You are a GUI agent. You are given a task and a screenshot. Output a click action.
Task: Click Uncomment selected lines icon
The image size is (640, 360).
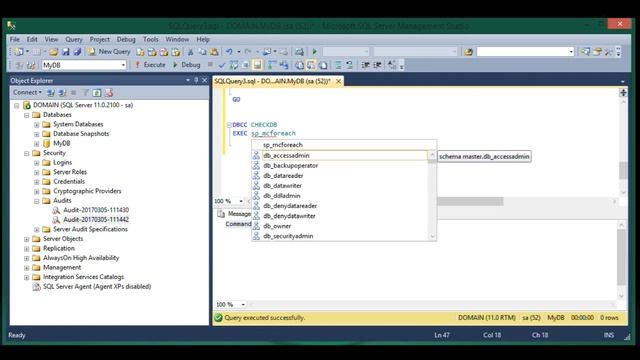pyautogui.click(x=349, y=65)
